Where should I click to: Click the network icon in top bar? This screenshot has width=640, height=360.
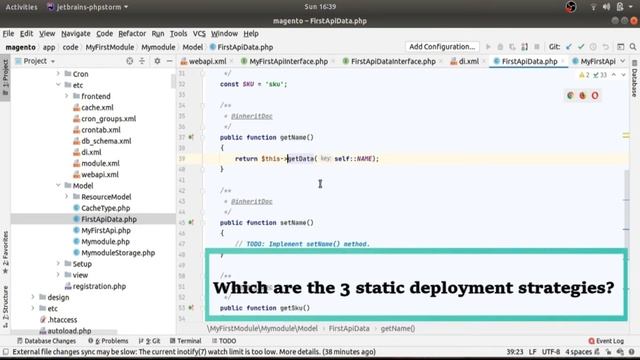click(x=593, y=7)
